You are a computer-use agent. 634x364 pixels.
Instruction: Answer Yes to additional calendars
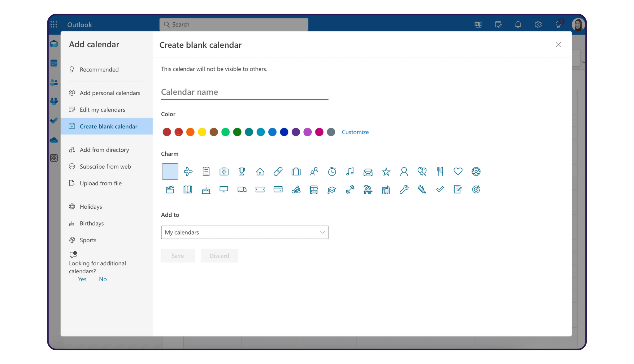pos(82,279)
